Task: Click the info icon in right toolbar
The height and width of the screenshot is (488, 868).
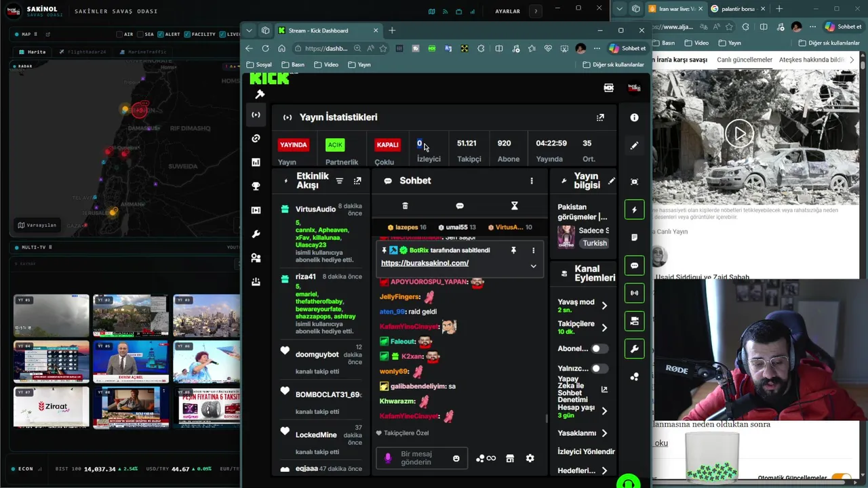Action: point(634,117)
